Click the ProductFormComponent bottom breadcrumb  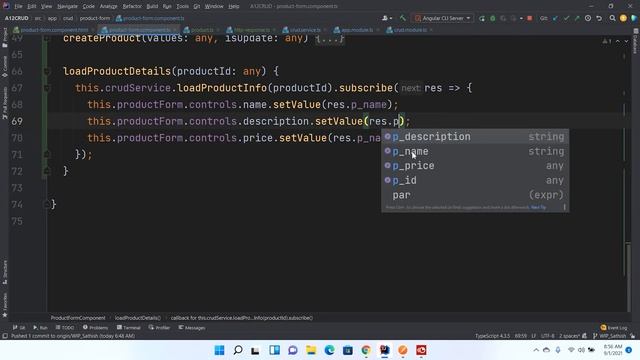(78, 318)
